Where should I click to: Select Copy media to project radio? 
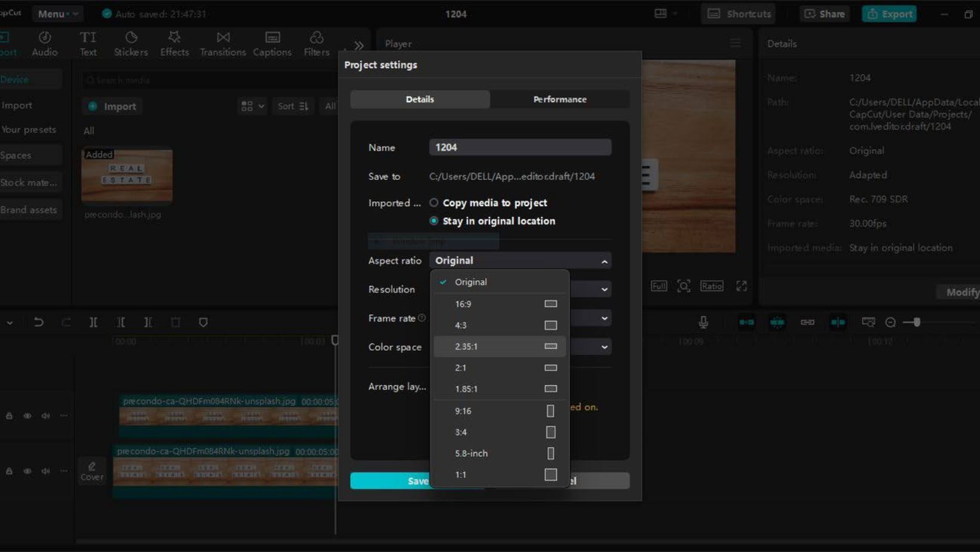[x=434, y=203]
